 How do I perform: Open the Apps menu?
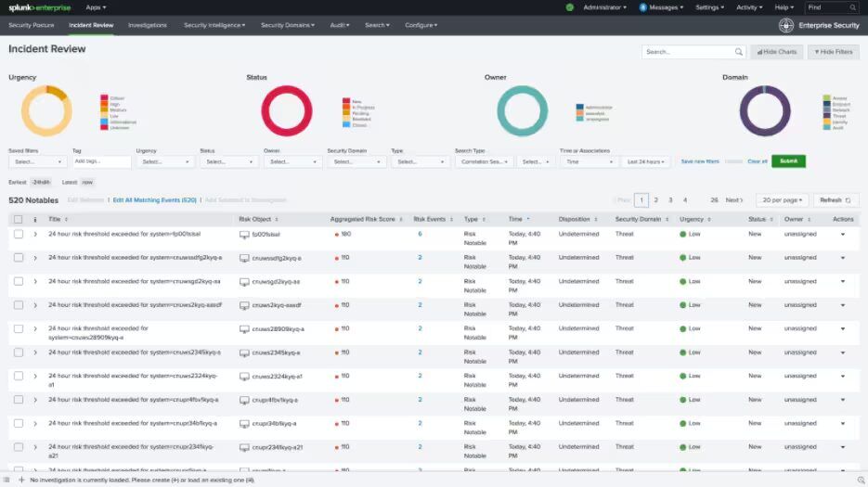pyautogui.click(x=96, y=7)
